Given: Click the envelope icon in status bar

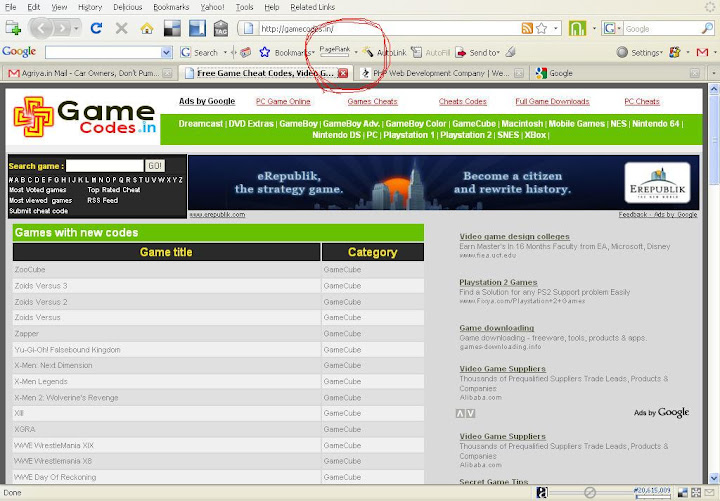Looking at the screenshot, I should pos(710,493).
